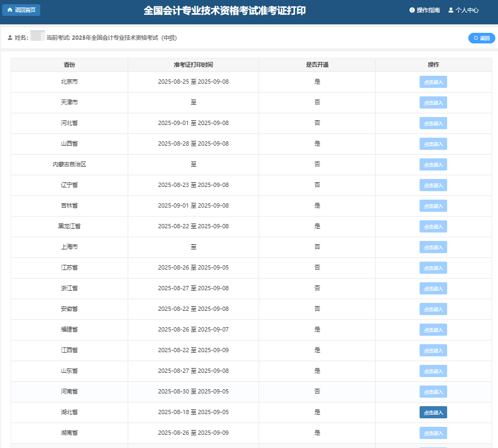The height and width of the screenshot is (448, 498).
Task: Click the highlighted 点击进入 for 湖北省
Action: [x=433, y=412]
